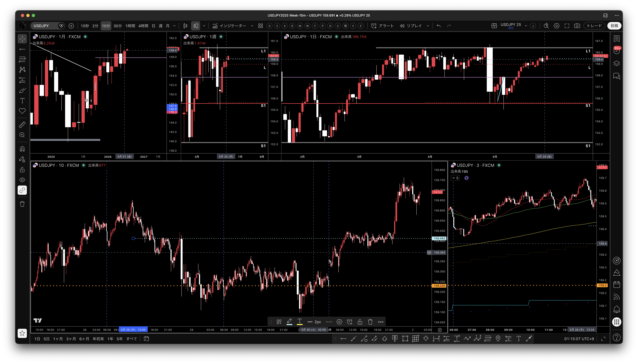The height and width of the screenshot is (364, 638).
Task: Toggle lock all drawings
Action: [x=22, y=170]
